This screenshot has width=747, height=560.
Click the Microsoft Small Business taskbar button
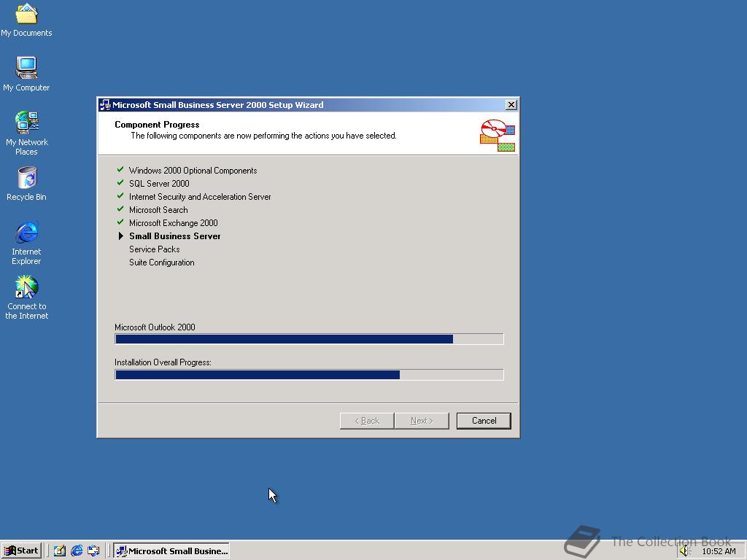pyautogui.click(x=171, y=551)
